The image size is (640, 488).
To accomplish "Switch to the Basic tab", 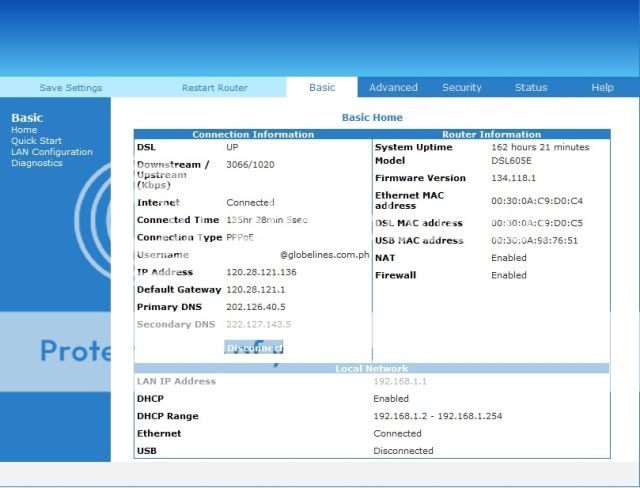I will click(322, 88).
